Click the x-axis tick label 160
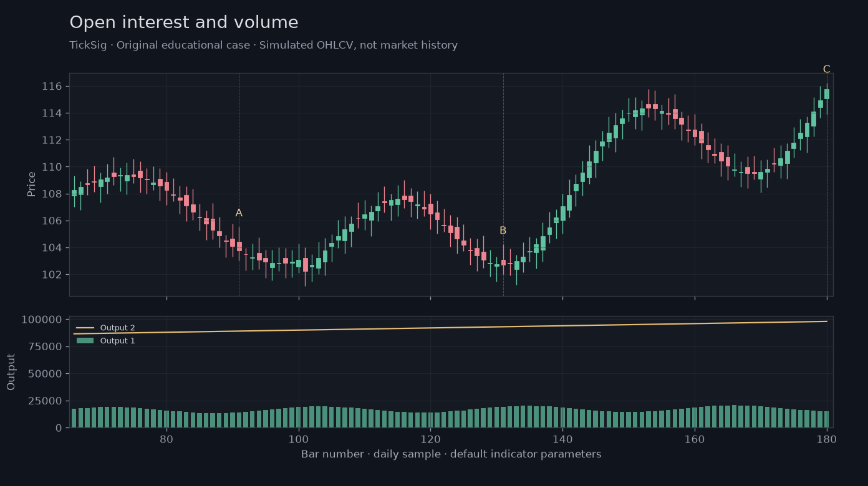 [x=695, y=439]
